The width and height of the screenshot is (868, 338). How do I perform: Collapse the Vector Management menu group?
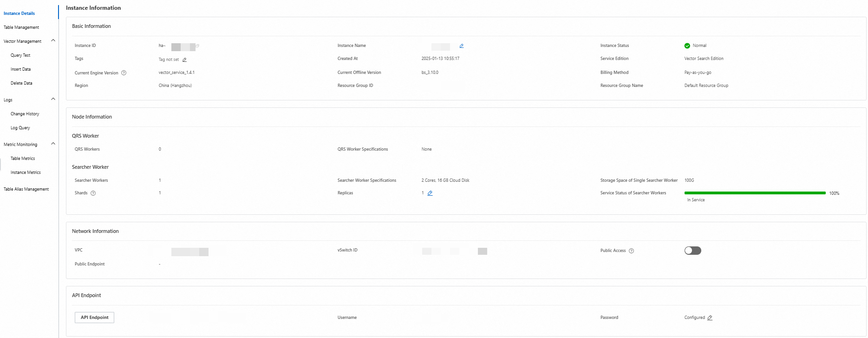click(53, 40)
